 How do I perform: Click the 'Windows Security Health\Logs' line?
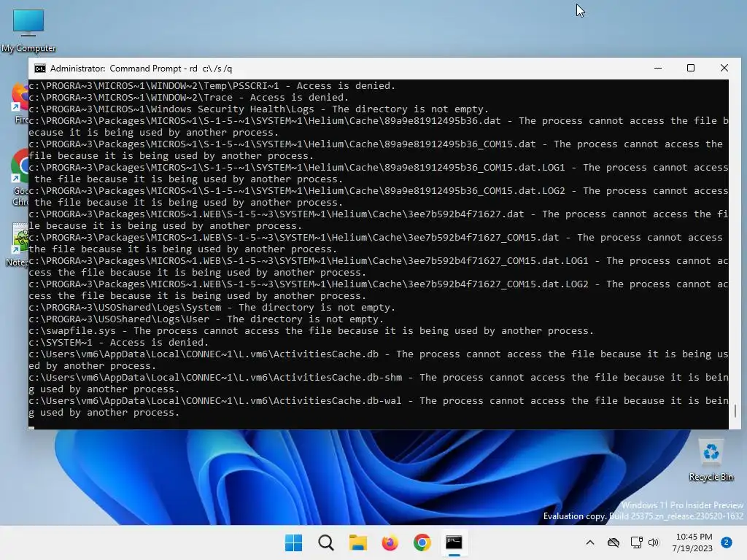[x=259, y=109]
